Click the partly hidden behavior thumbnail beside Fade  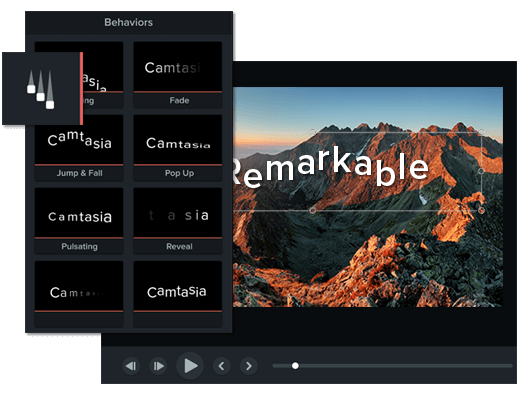(x=103, y=67)
